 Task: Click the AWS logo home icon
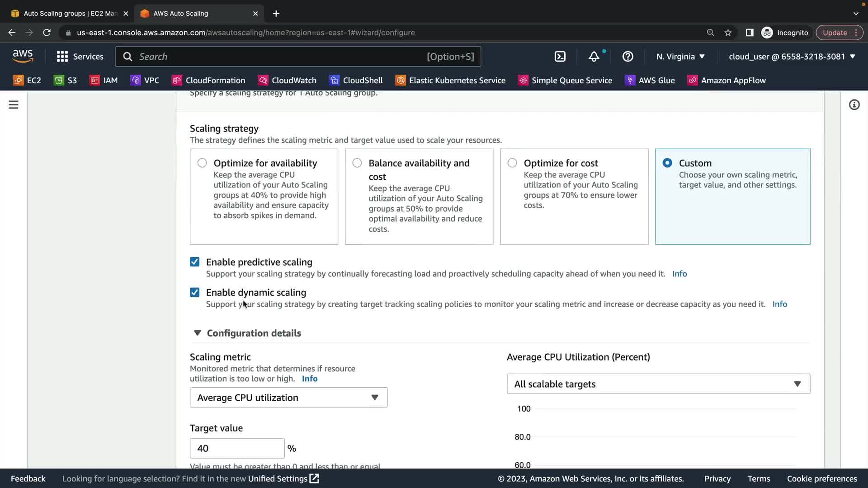pos(23,56)
